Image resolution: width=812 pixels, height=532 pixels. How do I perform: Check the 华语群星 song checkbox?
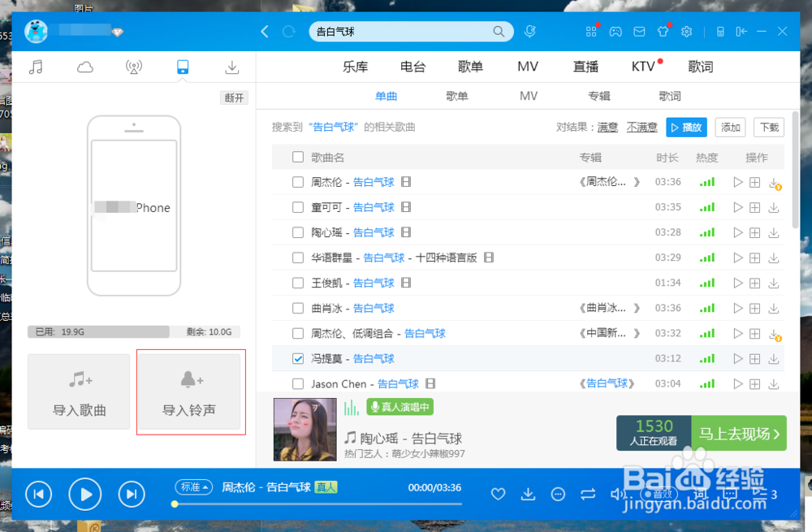(x=298, y=257)
